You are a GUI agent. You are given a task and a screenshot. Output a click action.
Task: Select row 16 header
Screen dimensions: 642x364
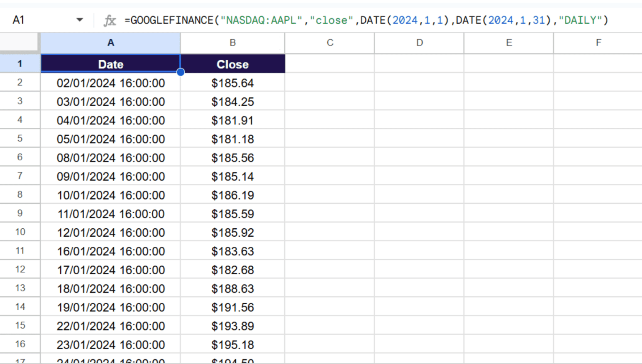tap(20, 344)
